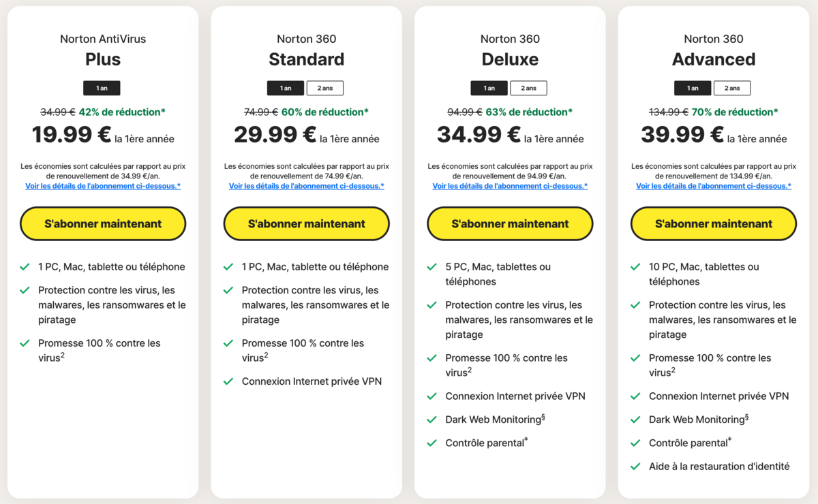The width and height of the screenshot is (818, 504).
Task: Open subscription details link under AntiVirus Plus
Action: [103, 186]
